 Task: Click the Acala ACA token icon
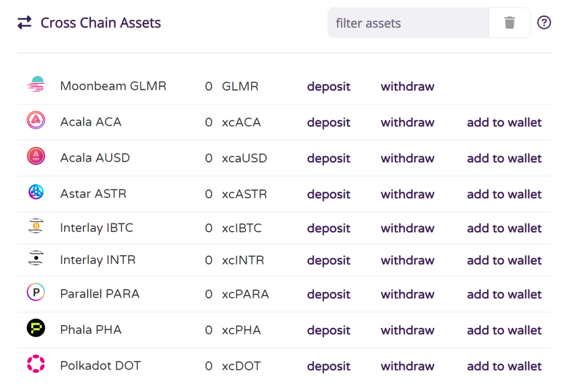click(x=36, y=121)
